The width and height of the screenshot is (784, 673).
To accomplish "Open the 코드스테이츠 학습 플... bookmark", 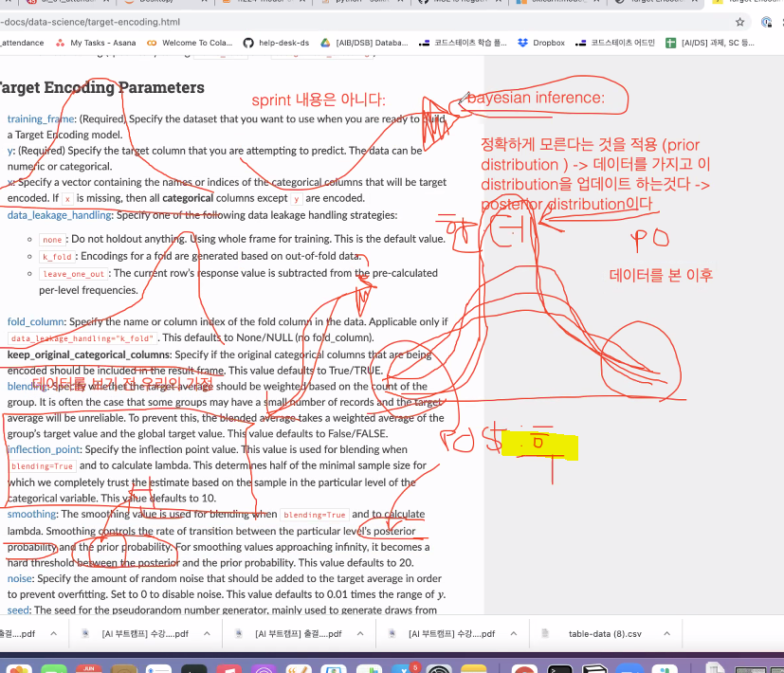I will [463, 43].
